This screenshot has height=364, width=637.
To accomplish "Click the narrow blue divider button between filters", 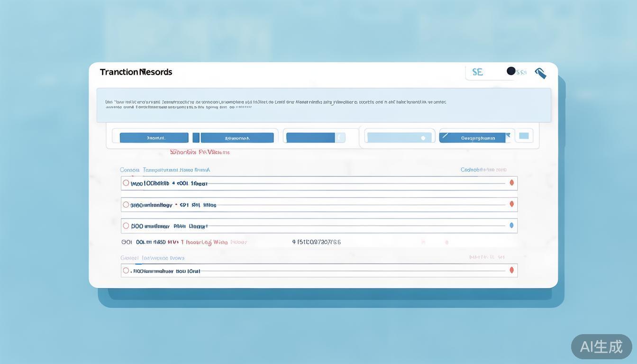I will 196,138.
